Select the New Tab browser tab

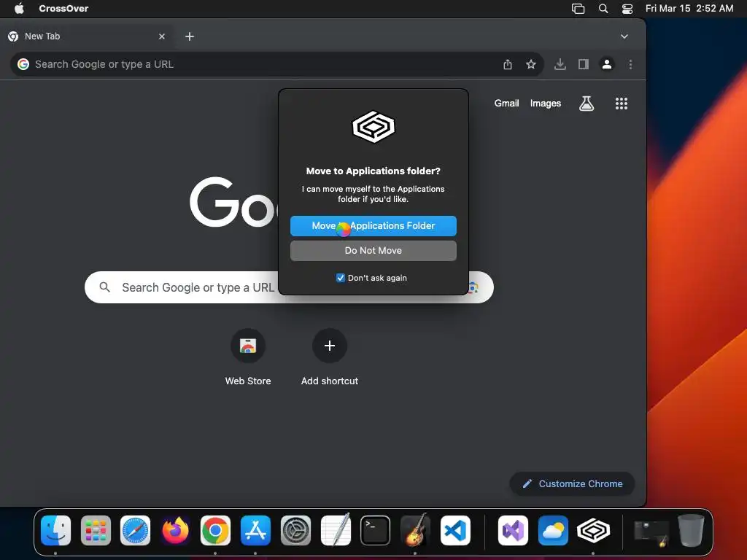pos(86,36)
